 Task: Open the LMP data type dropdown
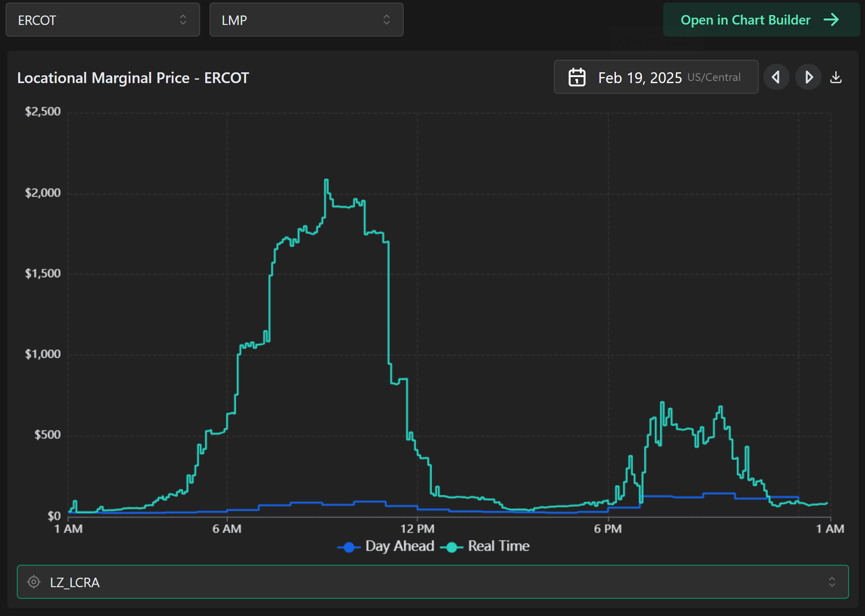click(x=306, y=20)
